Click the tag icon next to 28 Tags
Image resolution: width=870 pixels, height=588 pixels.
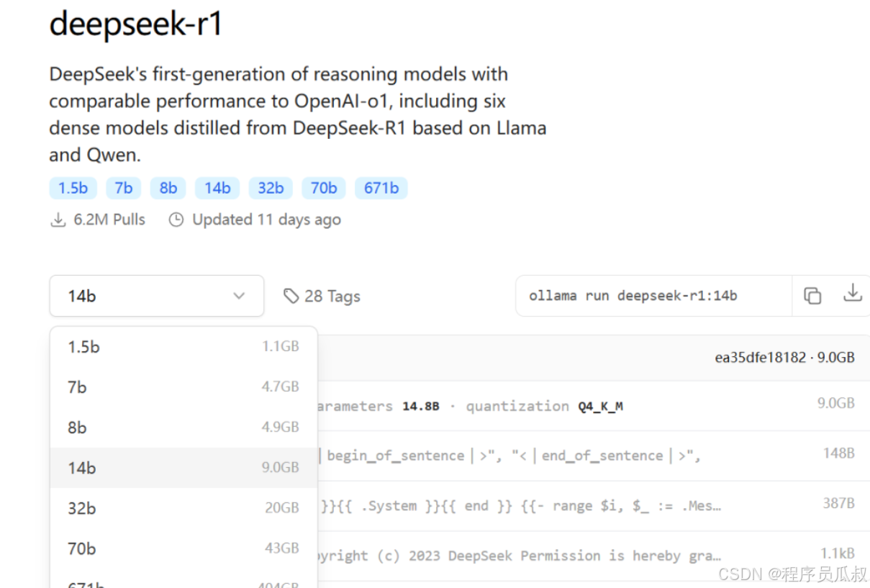(291, 296)
